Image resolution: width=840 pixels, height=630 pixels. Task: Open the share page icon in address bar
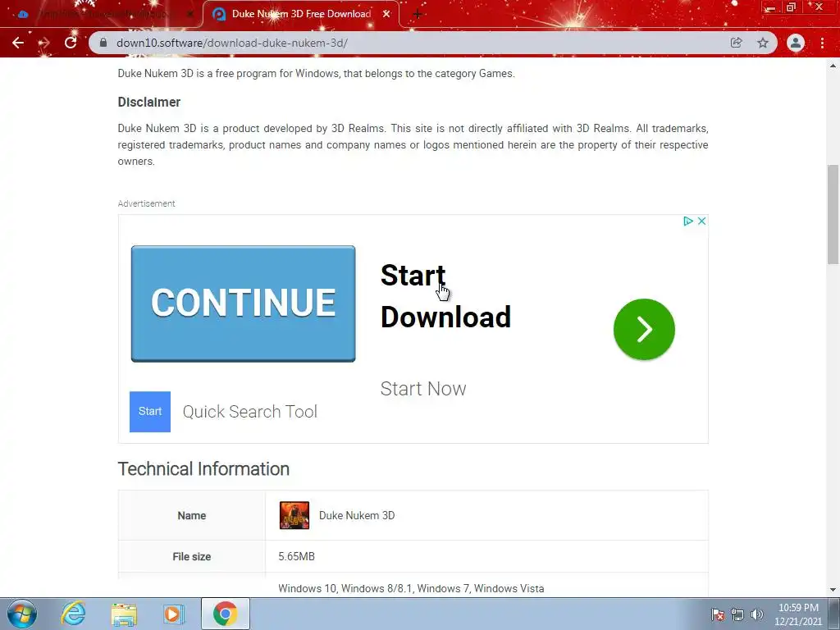click(x=736, y=43)
